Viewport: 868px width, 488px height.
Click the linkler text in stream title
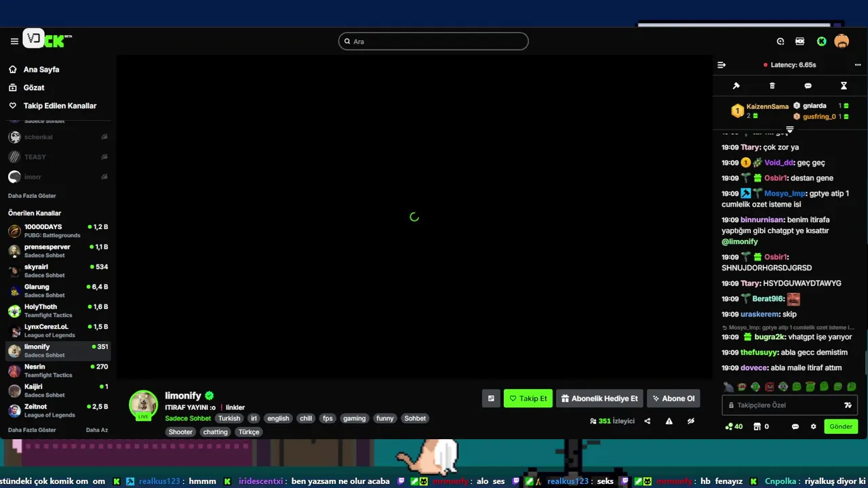235,407
